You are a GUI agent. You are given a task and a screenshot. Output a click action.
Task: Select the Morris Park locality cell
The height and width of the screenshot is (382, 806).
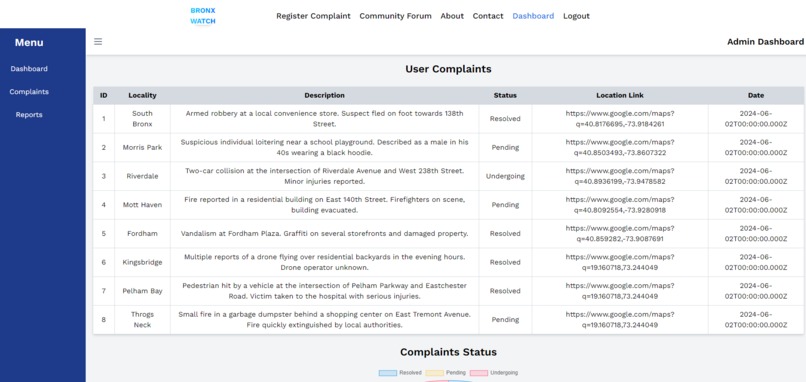click(x=142, y=147)
